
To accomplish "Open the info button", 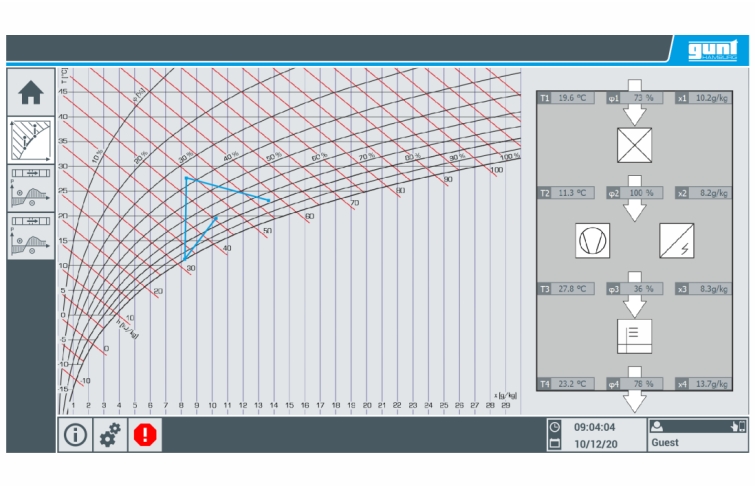I will tap(75, 435).
